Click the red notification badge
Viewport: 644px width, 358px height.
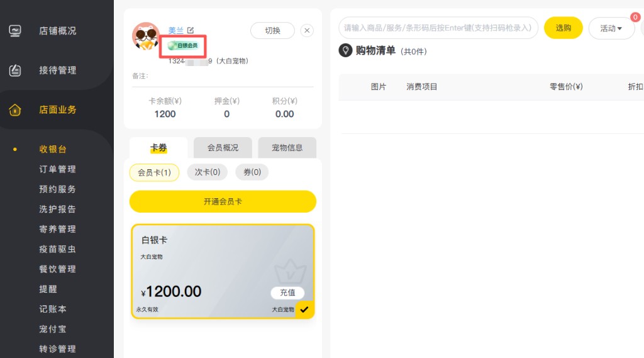[x=635, y=17]
